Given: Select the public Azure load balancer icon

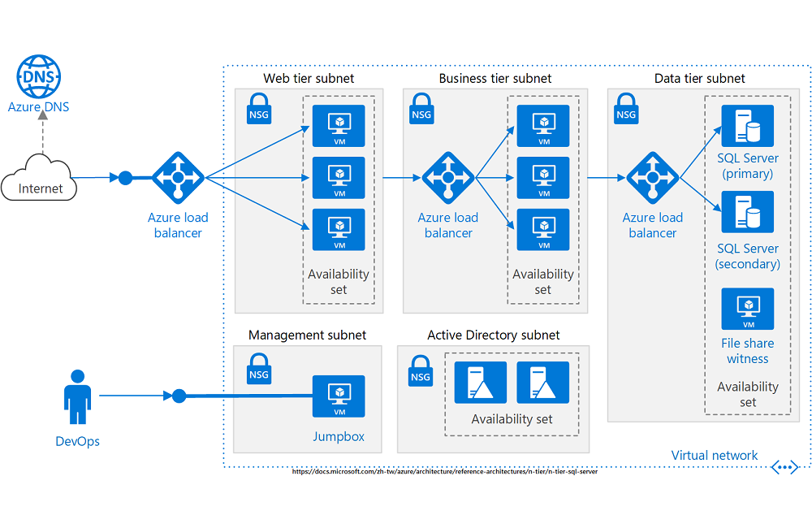Looking at the screenshot, I should 178,178.
